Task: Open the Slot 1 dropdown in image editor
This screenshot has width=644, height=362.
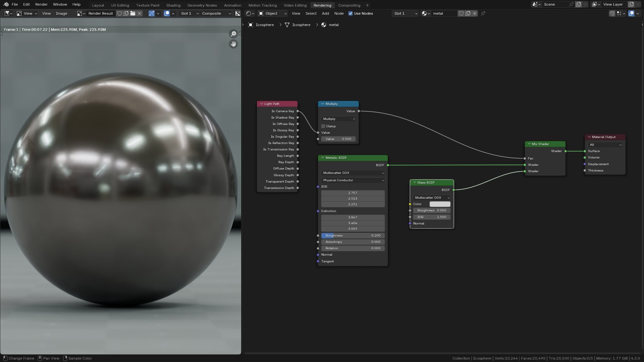Action: [190, 13]
